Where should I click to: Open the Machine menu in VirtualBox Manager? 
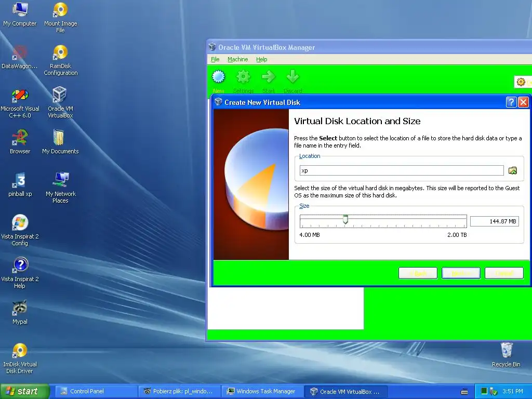tap(237, 59)
